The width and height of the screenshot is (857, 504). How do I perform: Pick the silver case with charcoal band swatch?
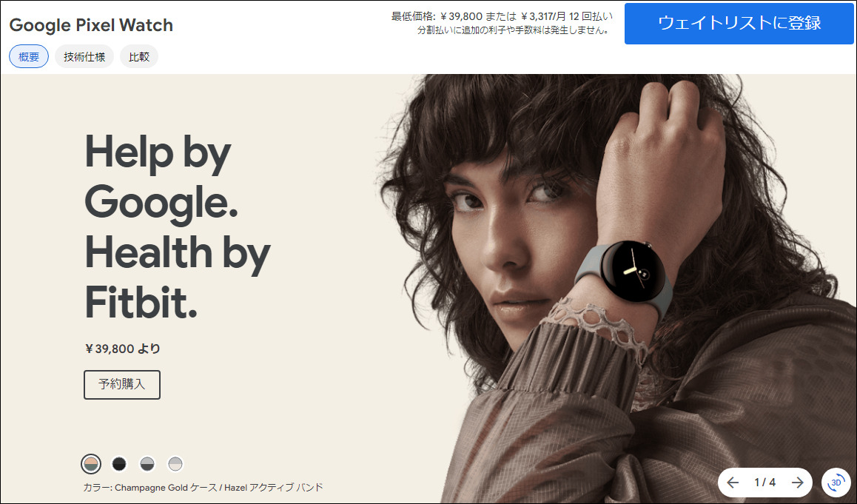147,464
